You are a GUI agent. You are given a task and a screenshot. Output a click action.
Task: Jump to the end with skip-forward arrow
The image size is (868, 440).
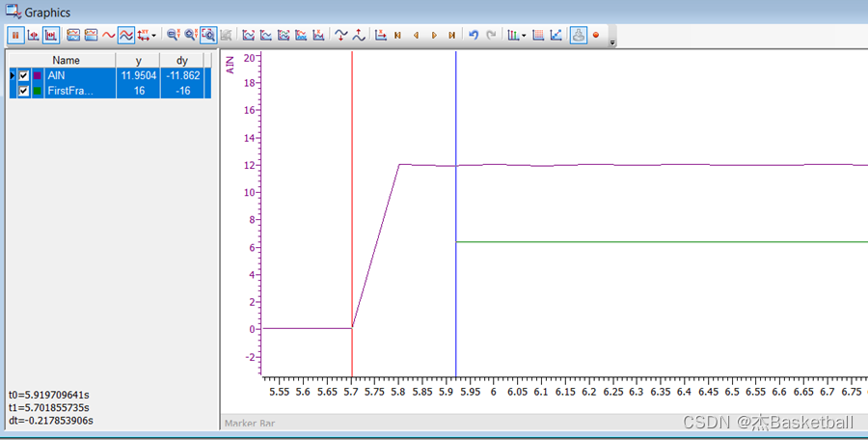pos(452,35)
